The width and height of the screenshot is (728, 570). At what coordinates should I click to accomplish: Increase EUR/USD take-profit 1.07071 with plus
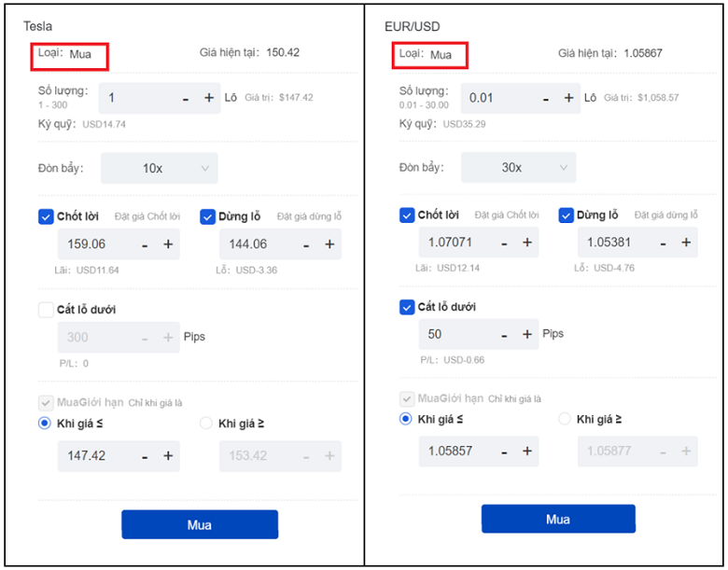coord(526,243)
